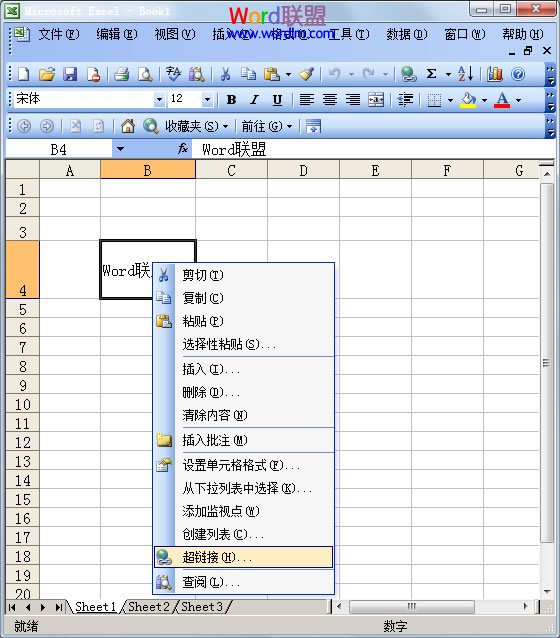Open a file with the Open folder icon
The image size is (560, 638).
pyautogui.click(x=47, y=74)
